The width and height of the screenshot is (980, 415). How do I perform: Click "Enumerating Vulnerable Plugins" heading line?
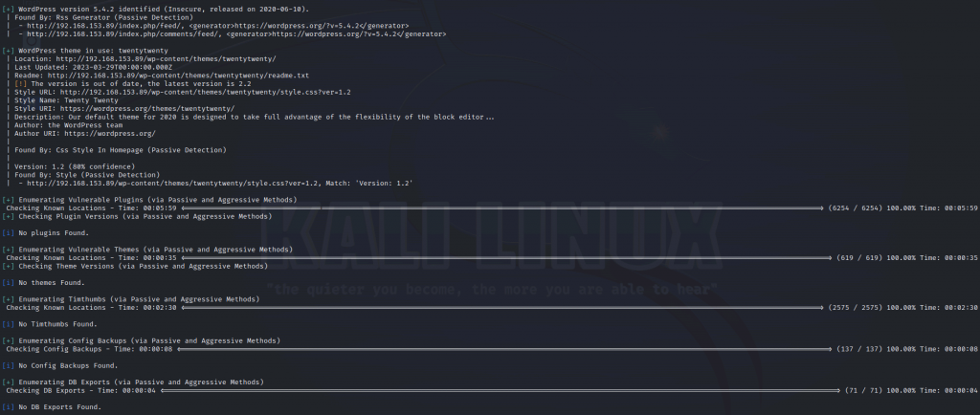tap(149, 200)
